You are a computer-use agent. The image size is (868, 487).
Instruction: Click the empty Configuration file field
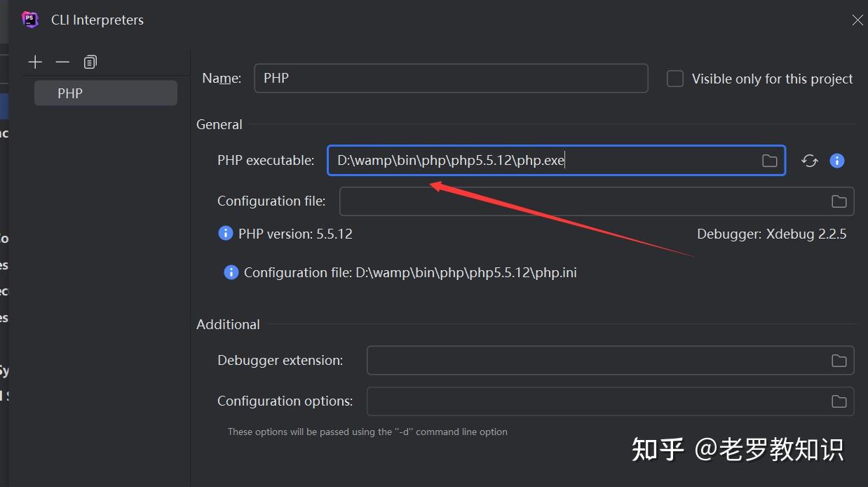coord(582,201)
